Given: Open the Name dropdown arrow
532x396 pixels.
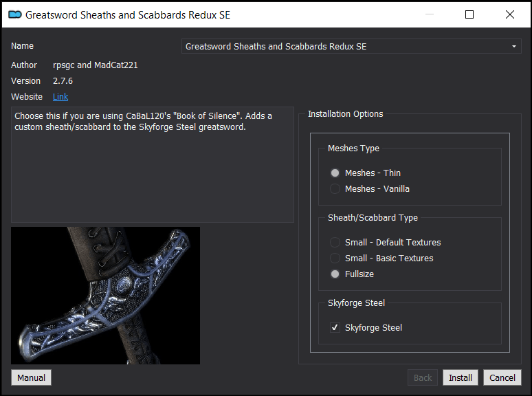Looking at the screenshot, I should click(513, 47).
